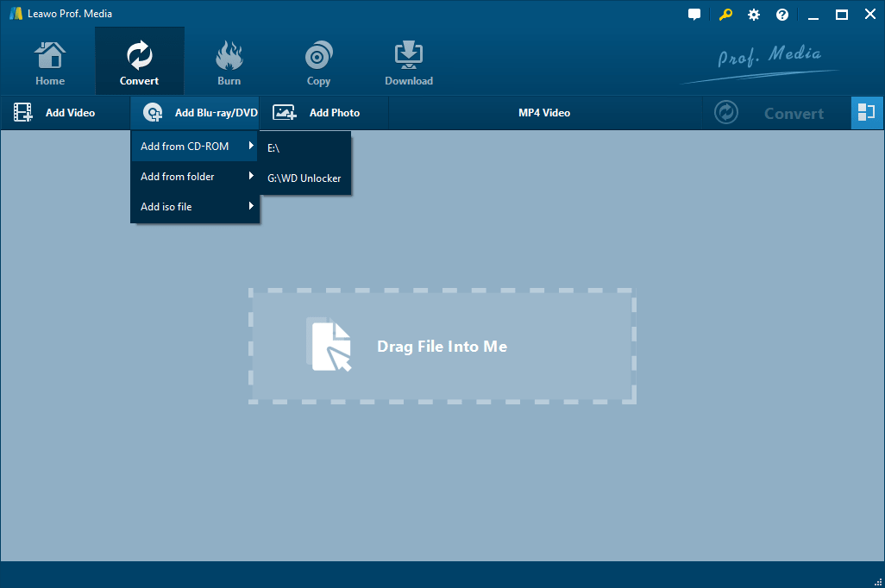Close the Leawo Prof. Media window
Screen dimensions: 885x588
point(870,15)
